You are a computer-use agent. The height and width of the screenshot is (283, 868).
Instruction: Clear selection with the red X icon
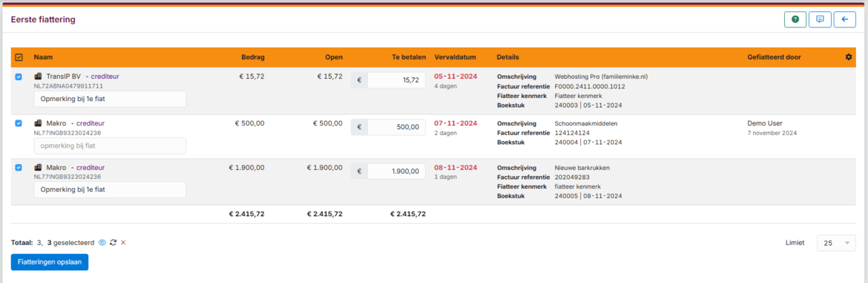pos(123,243)
